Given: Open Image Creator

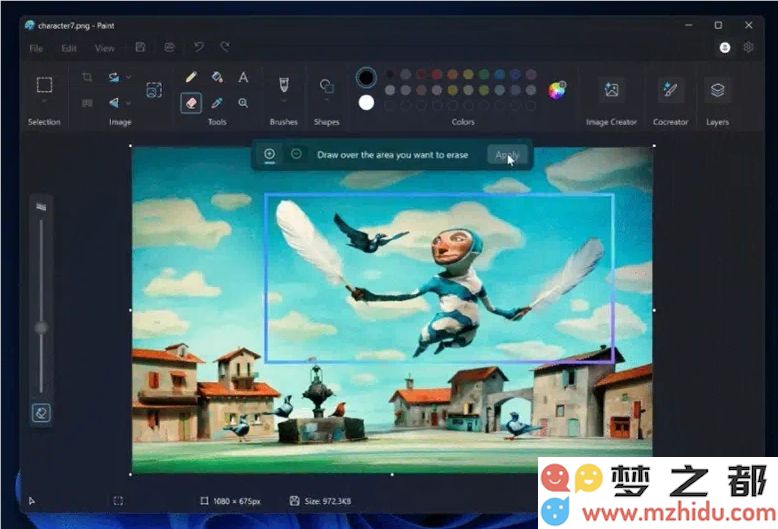Looking at the screenshot, I should 611,90.
